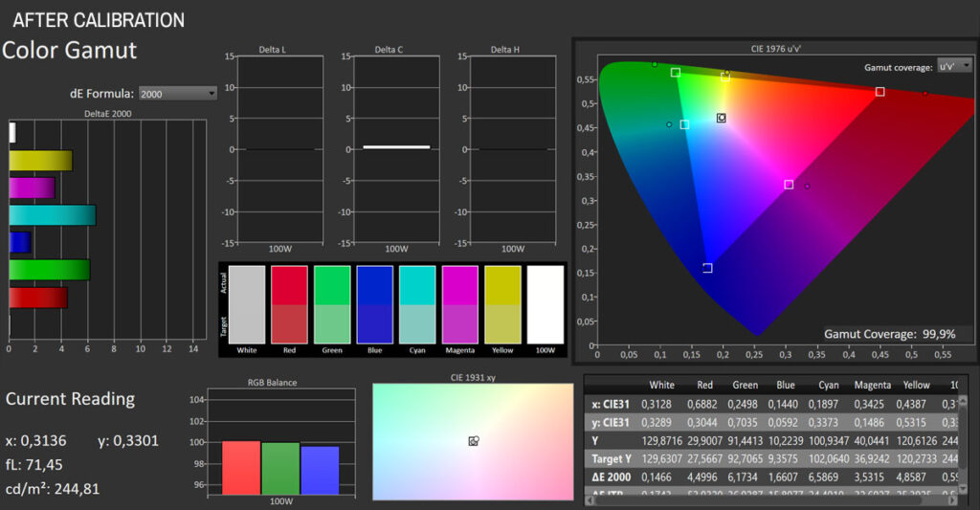Screen dimensions: 980x510
Task: Open the dE Formula dropdown showing 2000
Action: 177,94
